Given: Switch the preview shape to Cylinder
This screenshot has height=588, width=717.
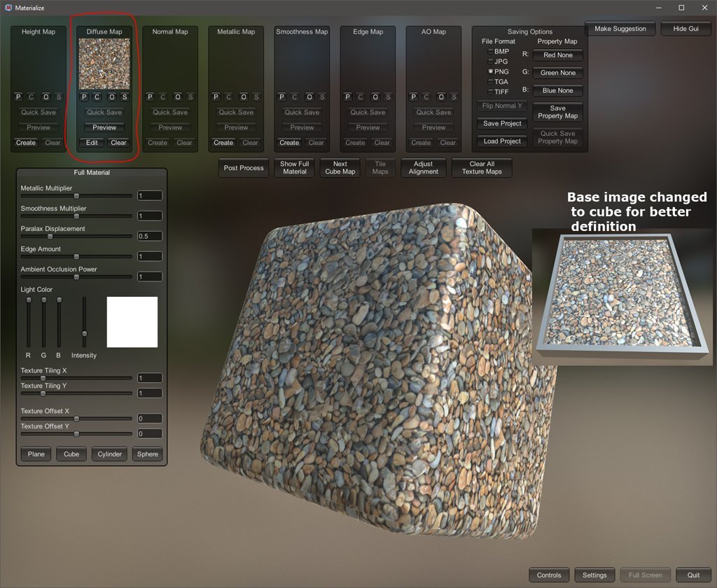Looking at the screenshot, I should point(109,454).
